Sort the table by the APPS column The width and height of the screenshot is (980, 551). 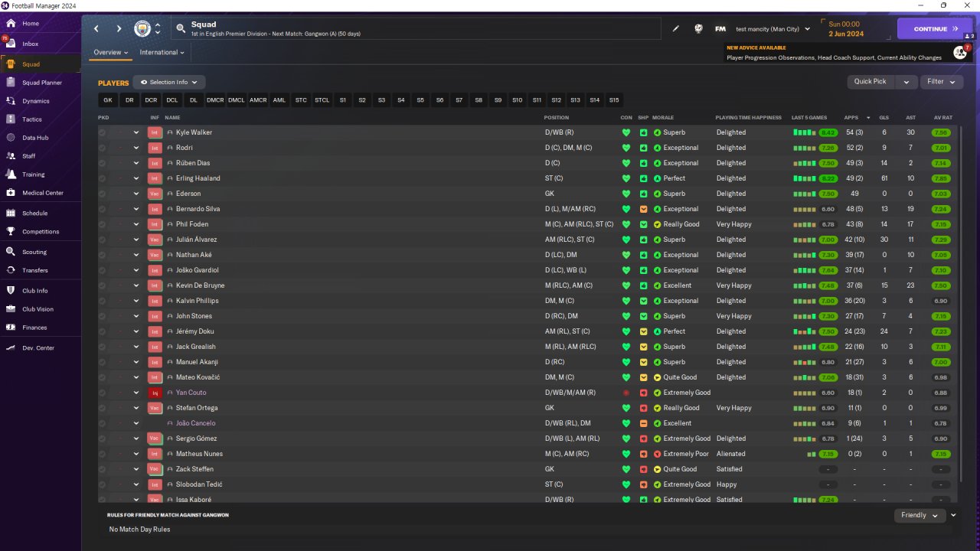tap(851, 118)
